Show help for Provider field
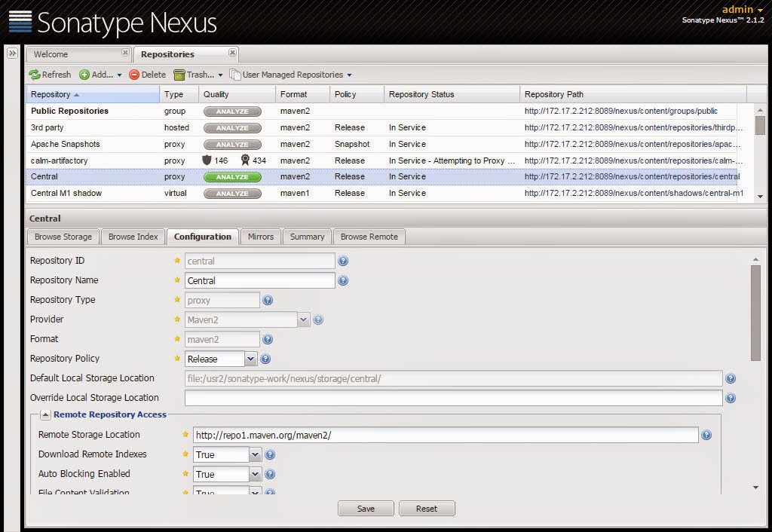The height and width of the screenshot is (532, 772). 319,320
